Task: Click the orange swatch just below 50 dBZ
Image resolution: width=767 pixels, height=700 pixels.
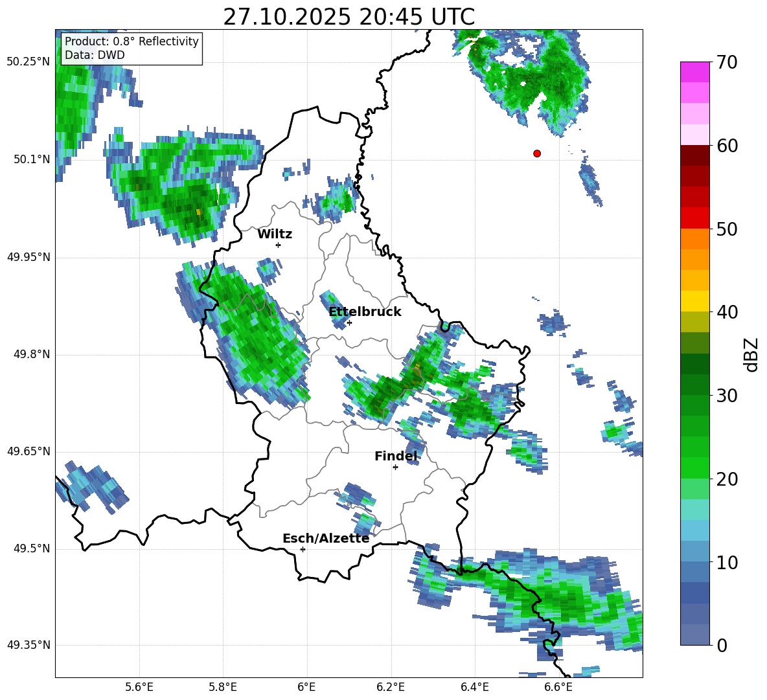Action: [x=694, y=239]
